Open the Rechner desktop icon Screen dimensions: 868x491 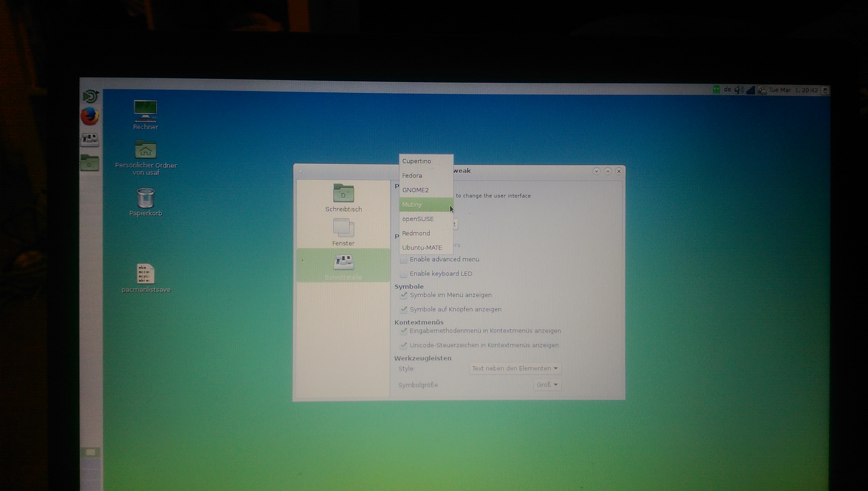pos(145,115)
